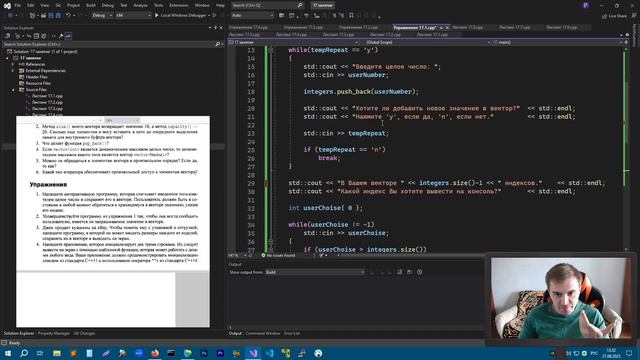Viewport: 640px width, 360px height.
Task: Open the Extensions menu
Action: [x=179, y=5]
